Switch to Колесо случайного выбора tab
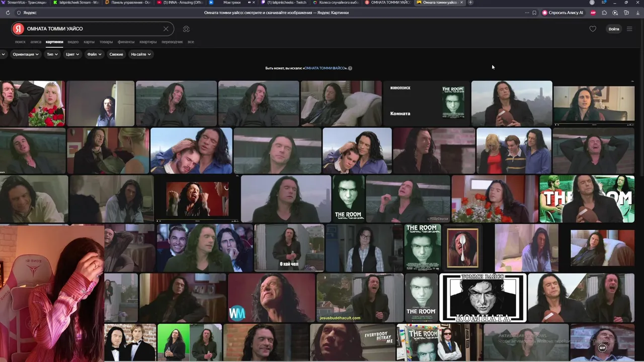644x362 pixels. [x=336, y=3]
